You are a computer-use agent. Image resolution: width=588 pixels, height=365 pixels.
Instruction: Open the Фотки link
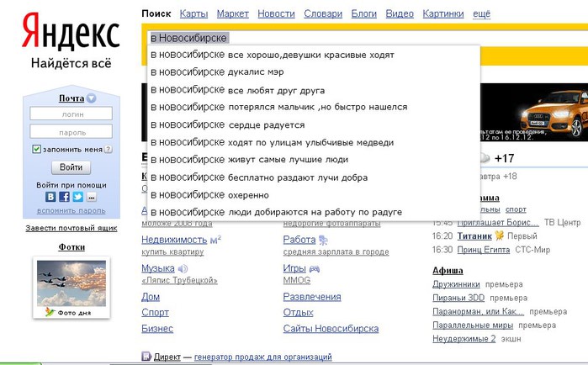72,247
